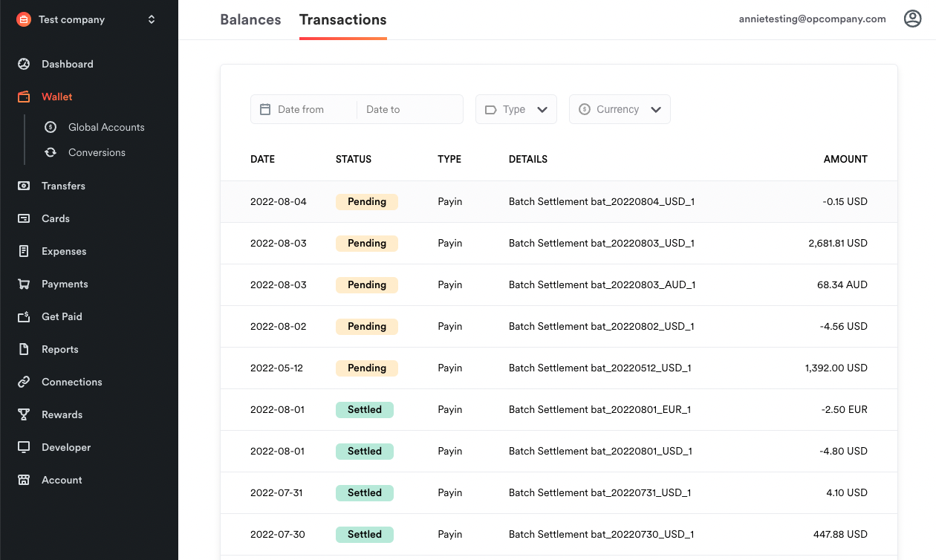Open Transfers in the sidebar
The height and width of the screenshot is (560, 936).
[63, 186]
